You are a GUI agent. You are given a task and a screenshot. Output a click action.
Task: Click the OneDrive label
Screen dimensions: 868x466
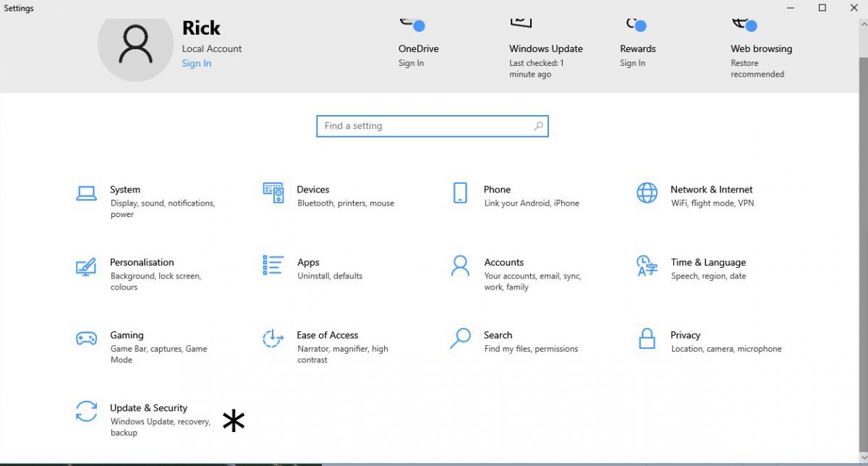[419, 49]
